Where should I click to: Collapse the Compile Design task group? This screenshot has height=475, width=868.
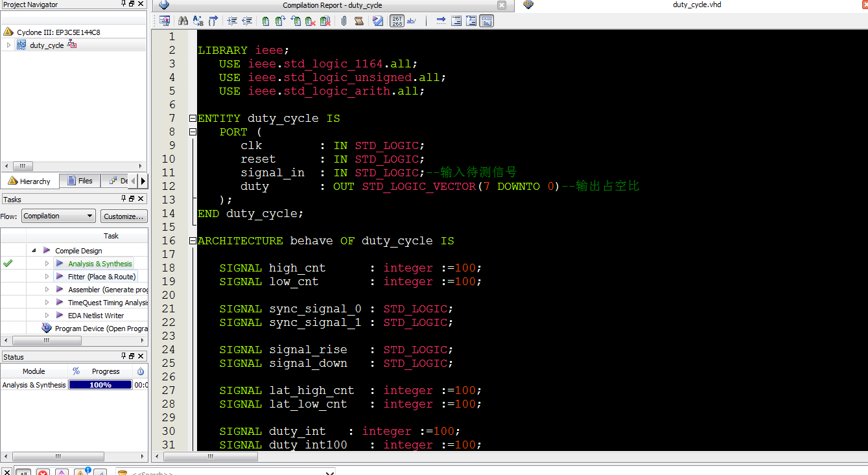click(34, 250)
